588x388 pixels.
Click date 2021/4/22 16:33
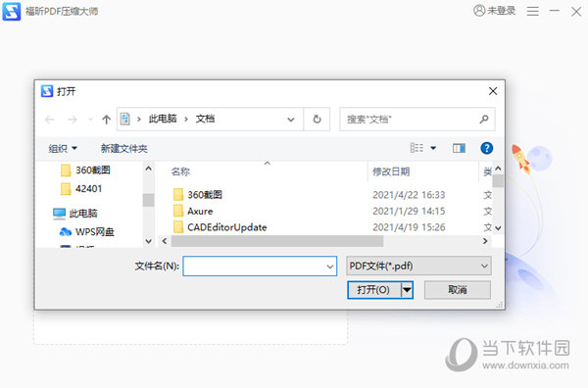point(409,195)
